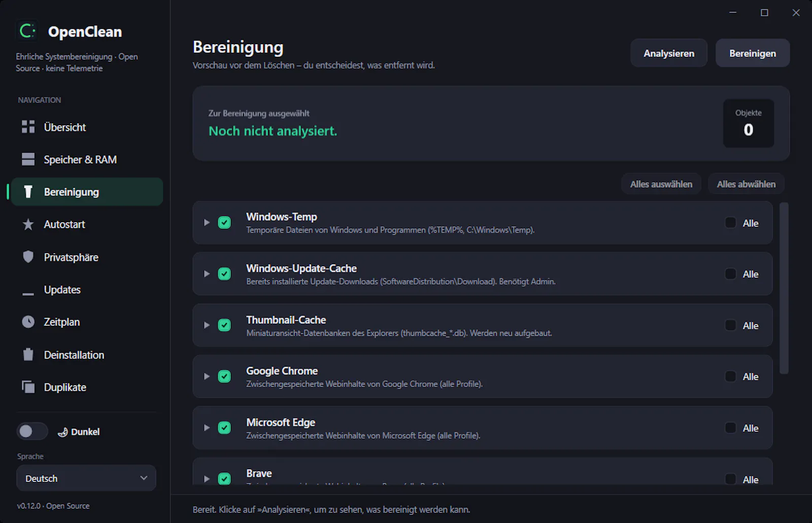Uncheck the Thumbnail-Cache checkbox
This screenshot has width=812, height=523.
pos(224,325)
